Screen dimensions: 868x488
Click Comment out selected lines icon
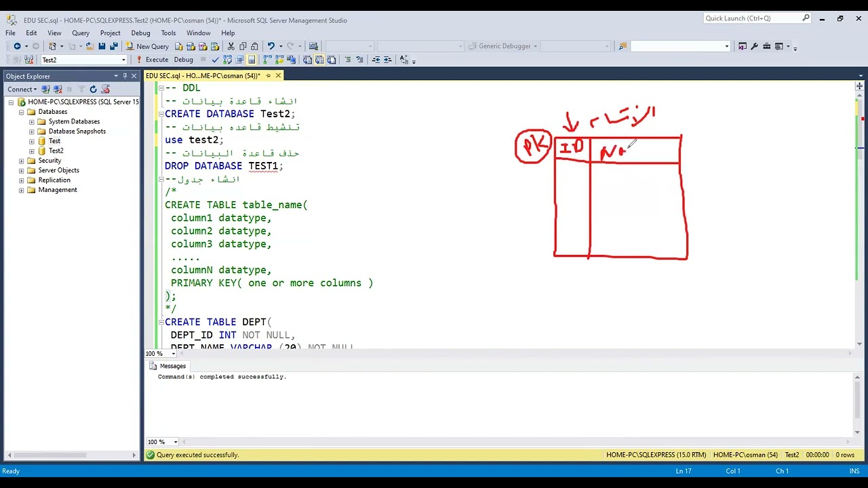click(x=348, y=60)
